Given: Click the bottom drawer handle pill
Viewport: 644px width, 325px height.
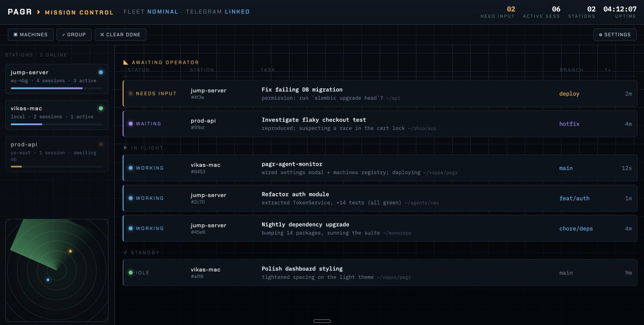Looking at the screenshot, I should click(322, 321).
